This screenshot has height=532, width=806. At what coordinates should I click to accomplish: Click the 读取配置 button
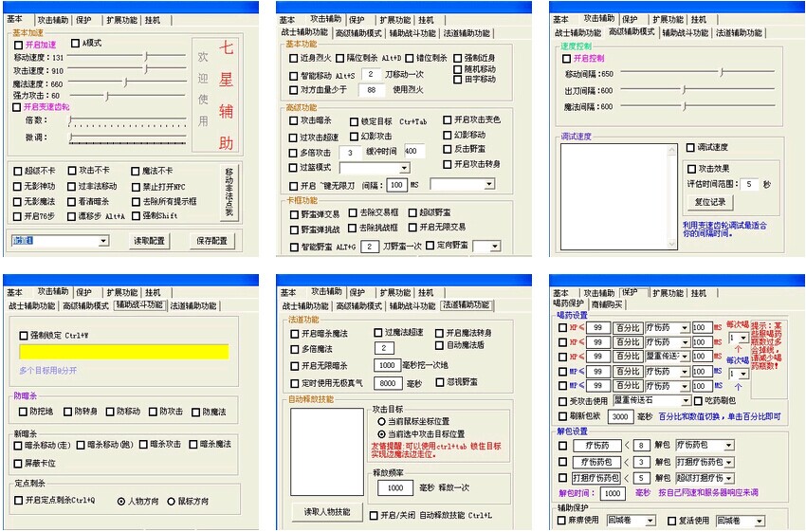click(149, 241)
